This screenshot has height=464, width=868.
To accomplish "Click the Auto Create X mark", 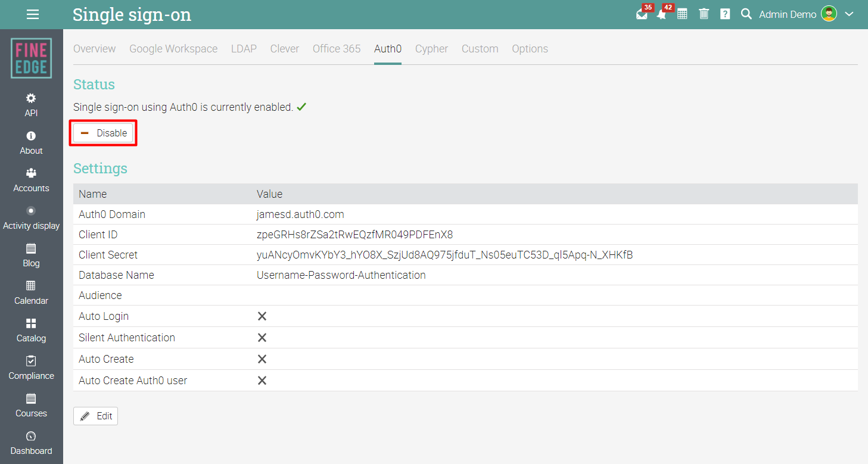I will 262,359.
